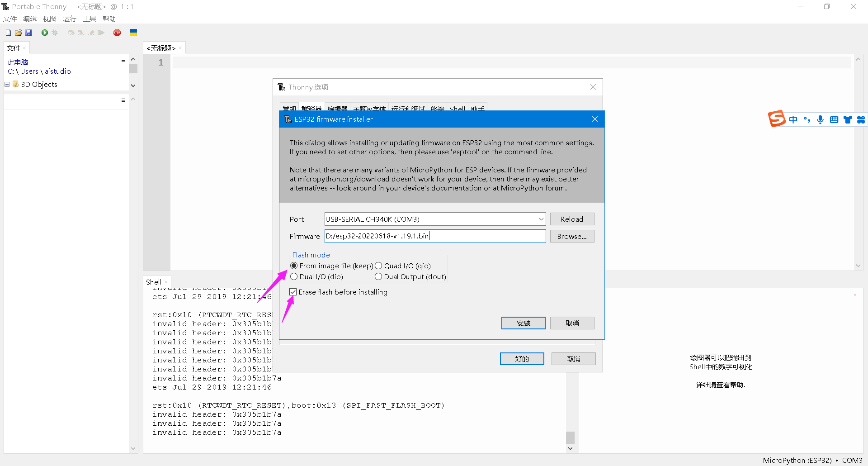Click the Reload port button

572,219
